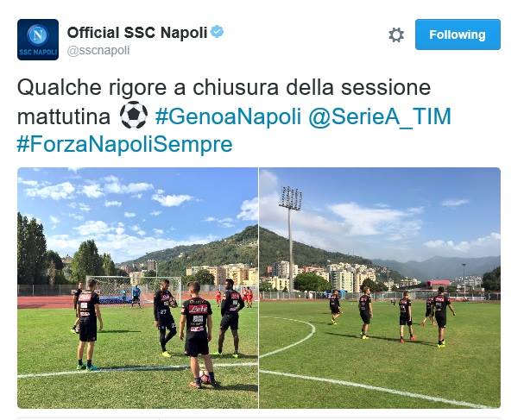Open the #ForzaNapoliSempre hashtag
The image size is (524, 420).
tap(124, 144)
